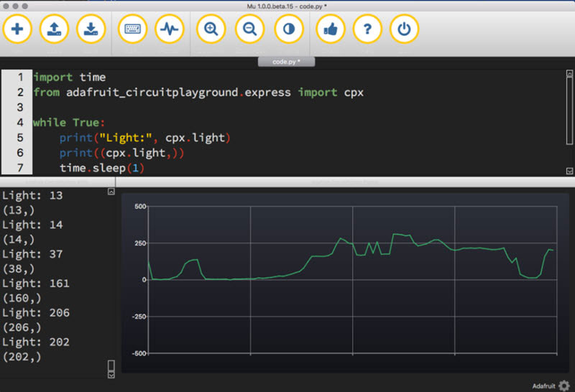Quit Mu with the power icon
This screenshot has height=392, width=575.
coord(404,29)
